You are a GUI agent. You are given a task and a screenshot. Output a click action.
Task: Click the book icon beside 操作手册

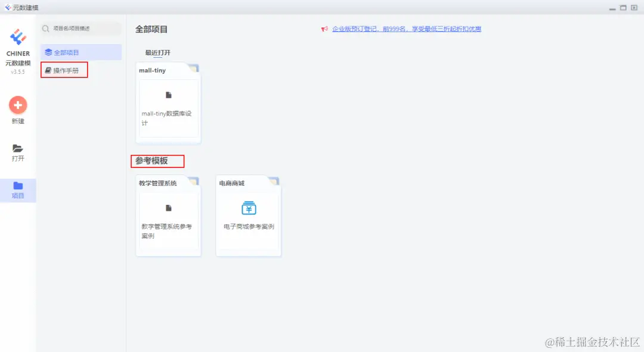47,70
